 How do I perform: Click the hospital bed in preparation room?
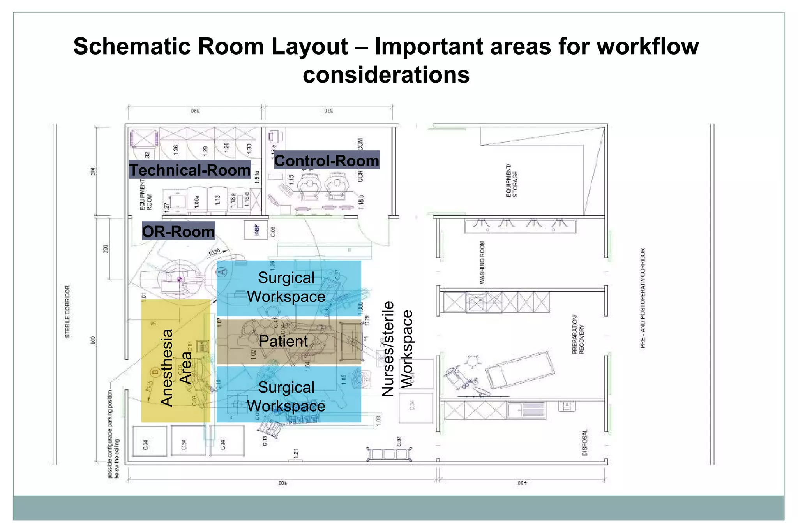click(x=520, y=370)
